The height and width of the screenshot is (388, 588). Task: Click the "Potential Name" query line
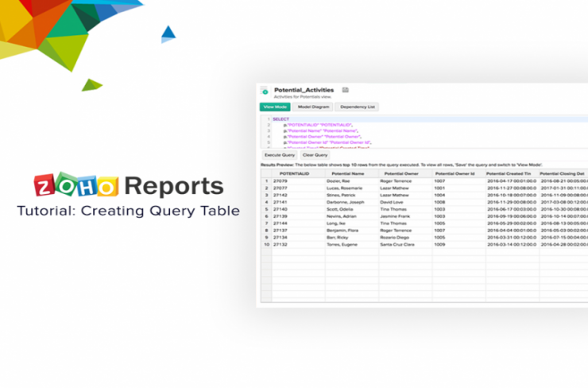(321, 131)
